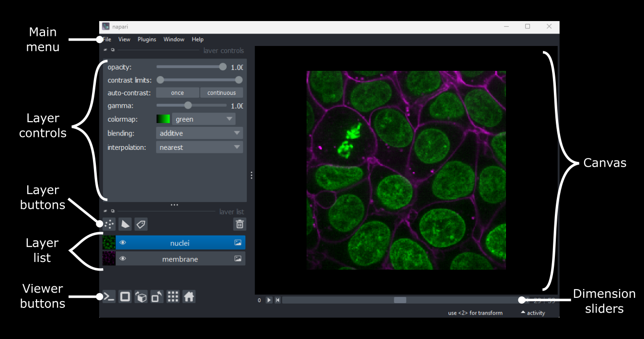
Task: Open the Plugins menu
Action: (147, 39)
